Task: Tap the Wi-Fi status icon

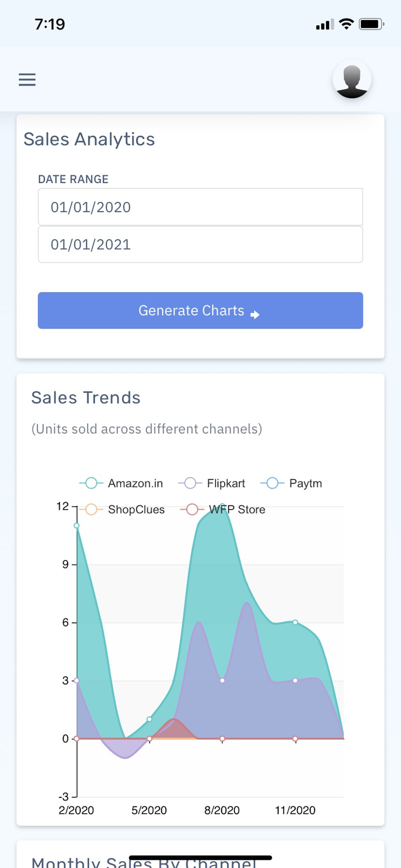Action: [x=346, y=24]
